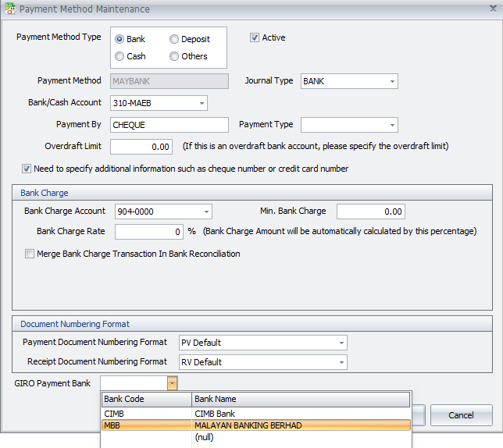The image size is (503, 448).
Task: Expand the Payment Document Numbering Format dropdown
Action: coord(341,343)
